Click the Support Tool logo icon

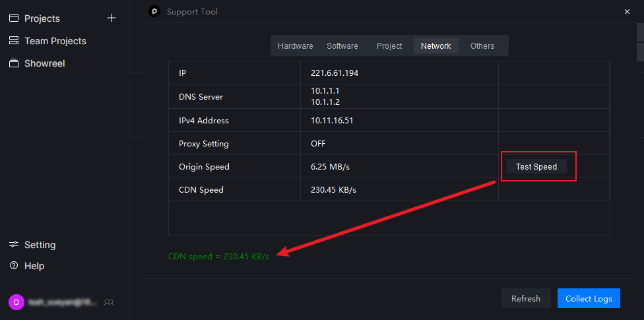(x=154, y=11)
